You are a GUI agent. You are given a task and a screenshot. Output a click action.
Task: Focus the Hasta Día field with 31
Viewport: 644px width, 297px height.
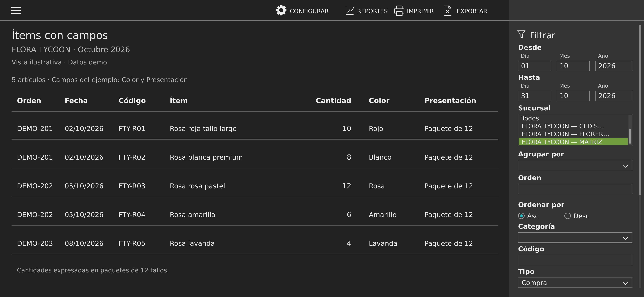click(534, 96)
